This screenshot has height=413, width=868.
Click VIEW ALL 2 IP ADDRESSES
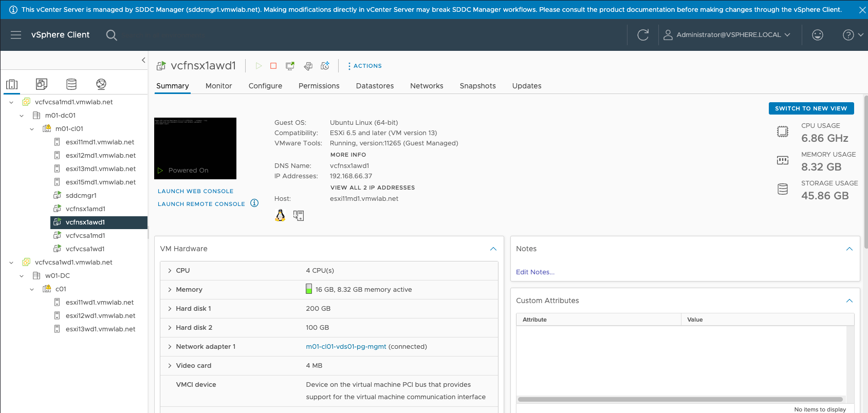[373, 187]
